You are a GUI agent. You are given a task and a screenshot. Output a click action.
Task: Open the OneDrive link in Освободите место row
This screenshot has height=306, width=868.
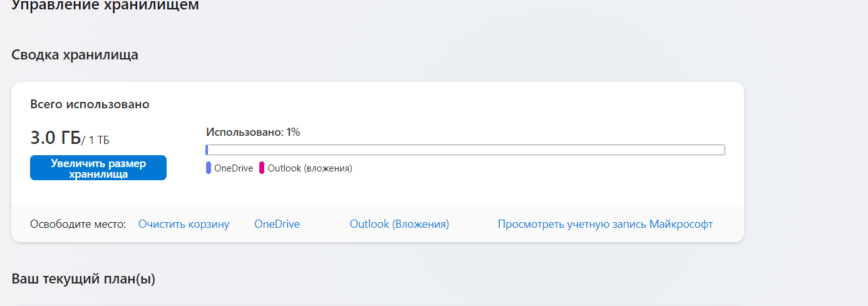(277, 224)
